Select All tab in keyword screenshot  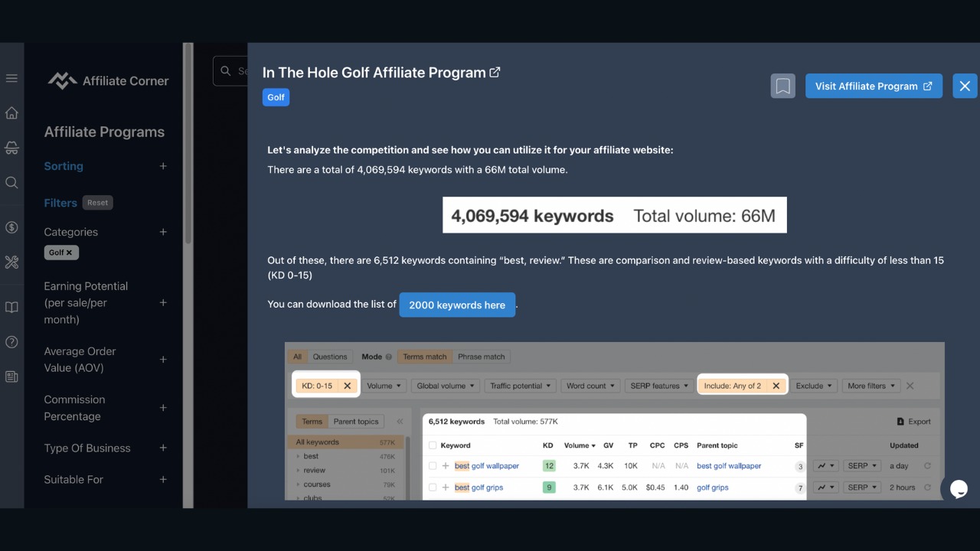point(298,357)
